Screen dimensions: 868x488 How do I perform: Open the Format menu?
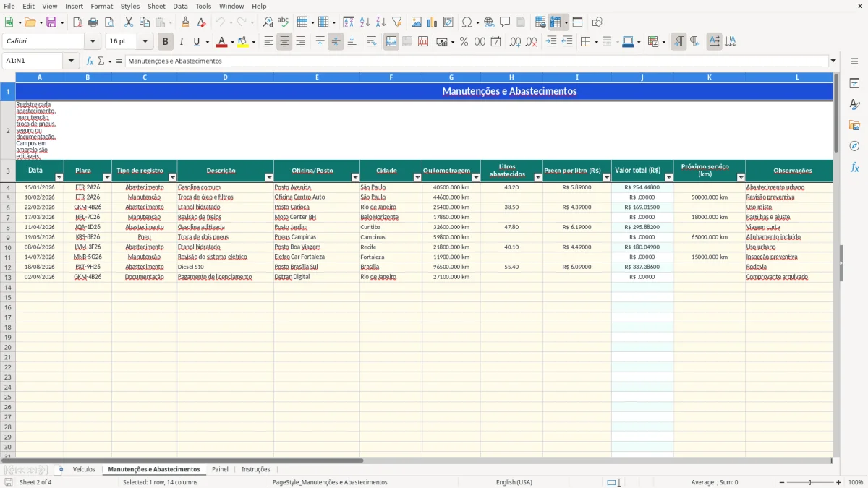tap(101, 6)
